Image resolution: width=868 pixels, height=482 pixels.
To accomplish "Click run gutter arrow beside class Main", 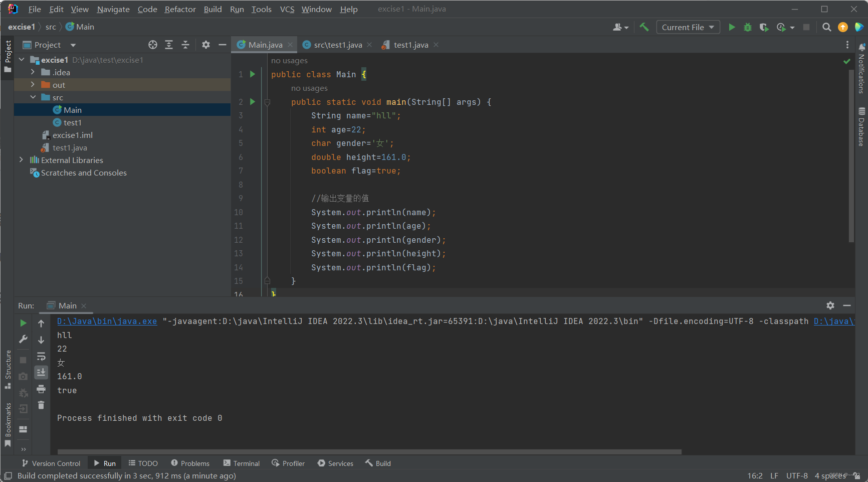I will coord(253,74).
